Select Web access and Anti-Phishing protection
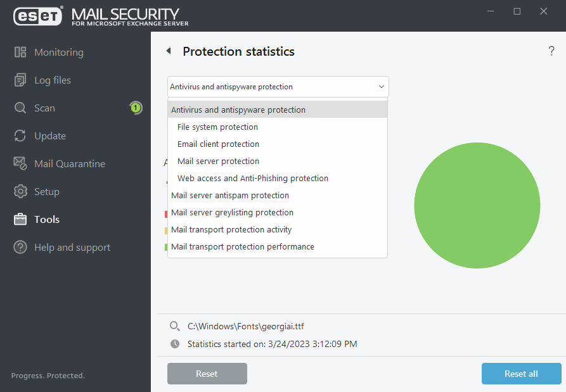 coord(253,179)
